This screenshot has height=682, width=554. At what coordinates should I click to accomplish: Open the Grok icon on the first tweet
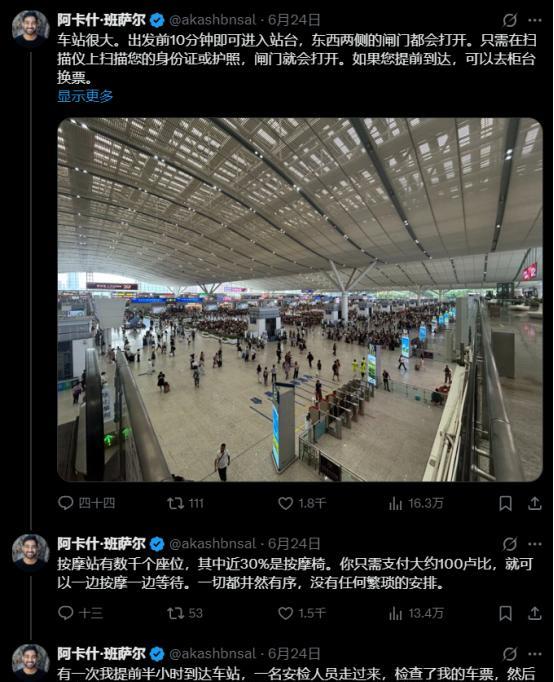point(510,20)
